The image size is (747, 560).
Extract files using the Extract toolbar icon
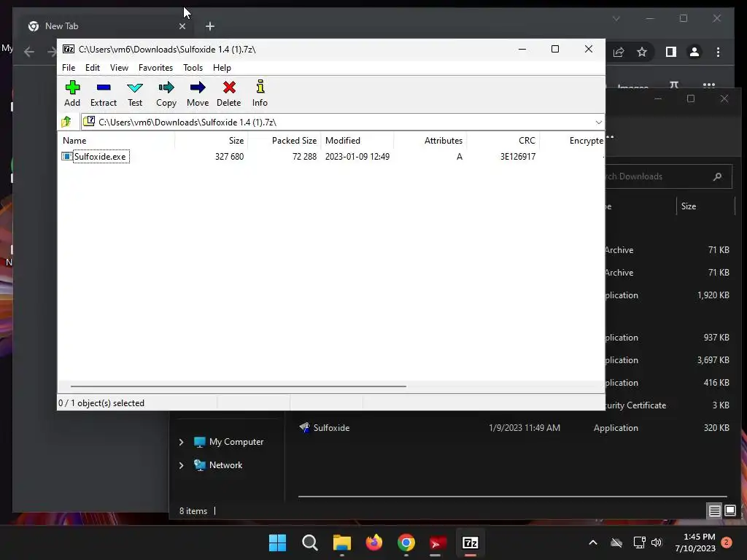(104, 93)
